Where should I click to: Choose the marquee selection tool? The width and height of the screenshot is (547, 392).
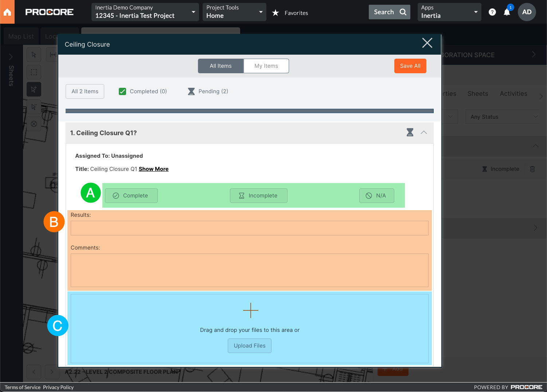(34, 72)
